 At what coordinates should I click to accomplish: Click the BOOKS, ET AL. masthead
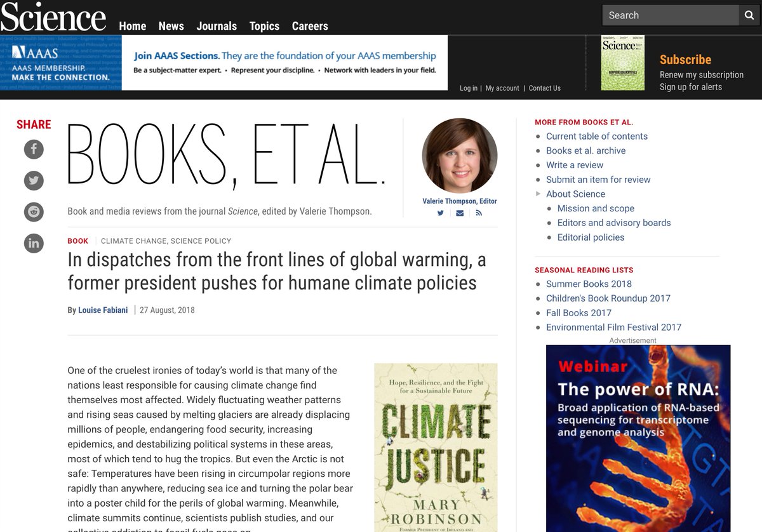(x=226, y=156)
